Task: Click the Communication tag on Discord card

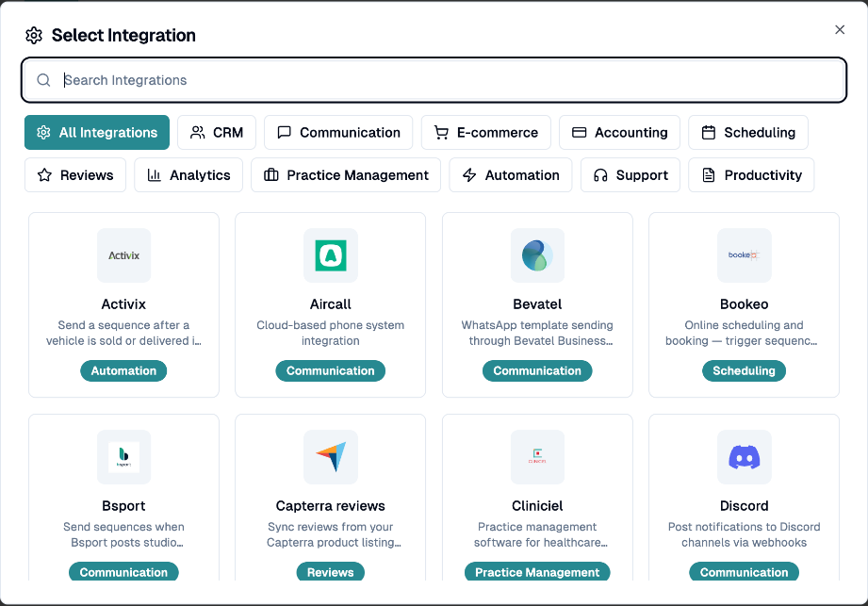Action: pos(744,572)
